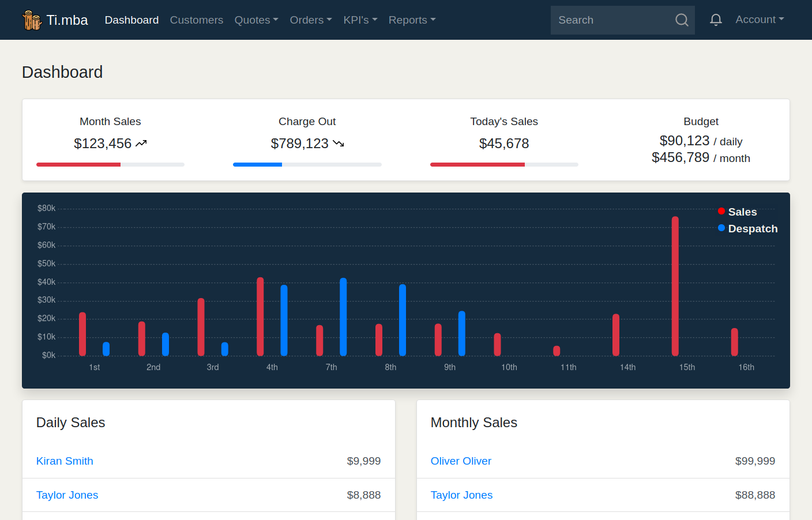The height and width of the screenshot is (520, 812).
Task: Click the Ti.mba log stack logo icon
Action: [x=32, y=20]
